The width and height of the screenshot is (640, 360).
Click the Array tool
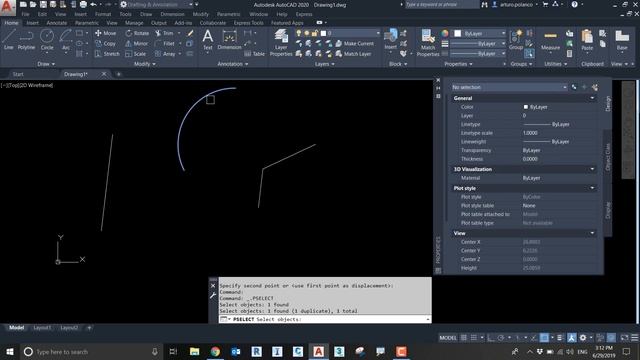165,54
